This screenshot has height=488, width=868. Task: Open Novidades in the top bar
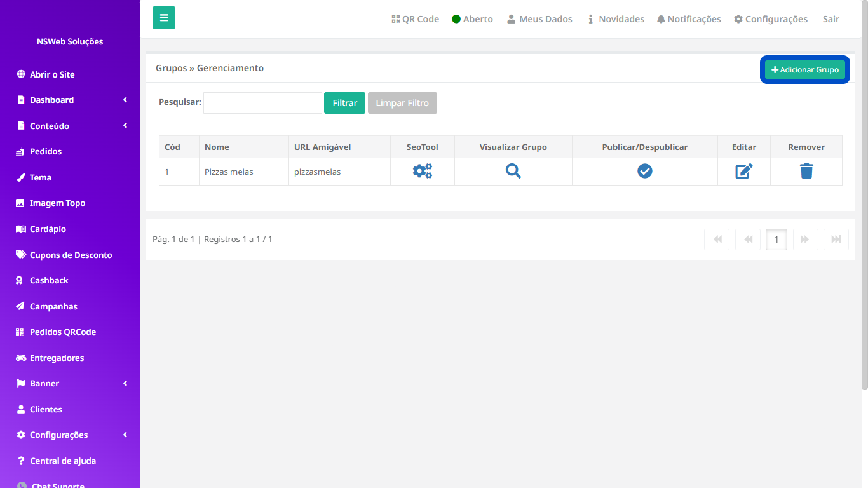(x=616, y=19)
